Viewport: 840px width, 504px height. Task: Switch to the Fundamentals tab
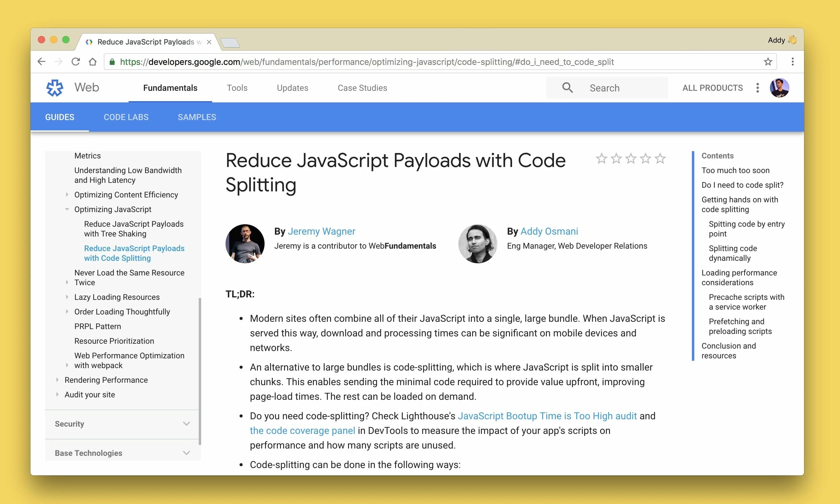170,88
